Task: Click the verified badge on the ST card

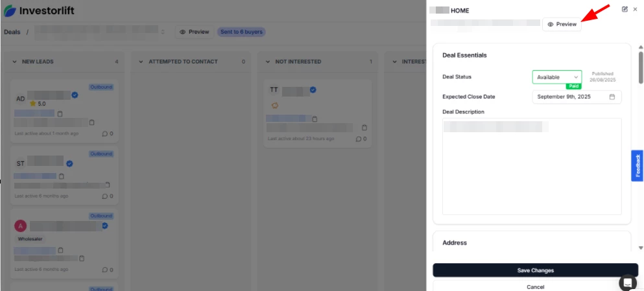Action: click(x=70, y=164)
